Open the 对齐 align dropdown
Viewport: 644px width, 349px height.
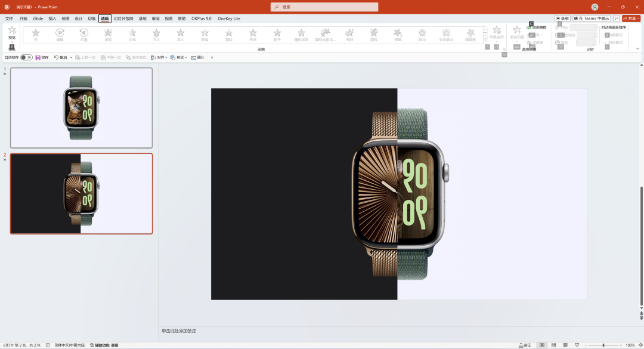(159, 57)
